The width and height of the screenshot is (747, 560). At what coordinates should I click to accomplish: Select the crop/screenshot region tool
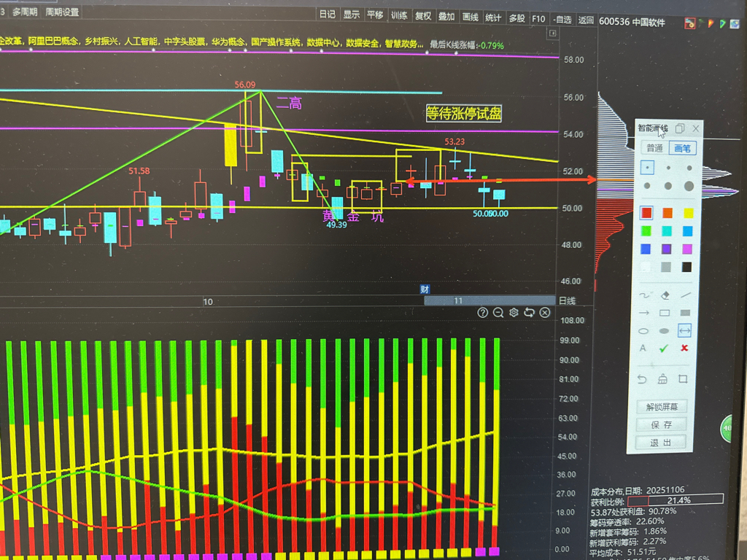(x=683, y=379)
